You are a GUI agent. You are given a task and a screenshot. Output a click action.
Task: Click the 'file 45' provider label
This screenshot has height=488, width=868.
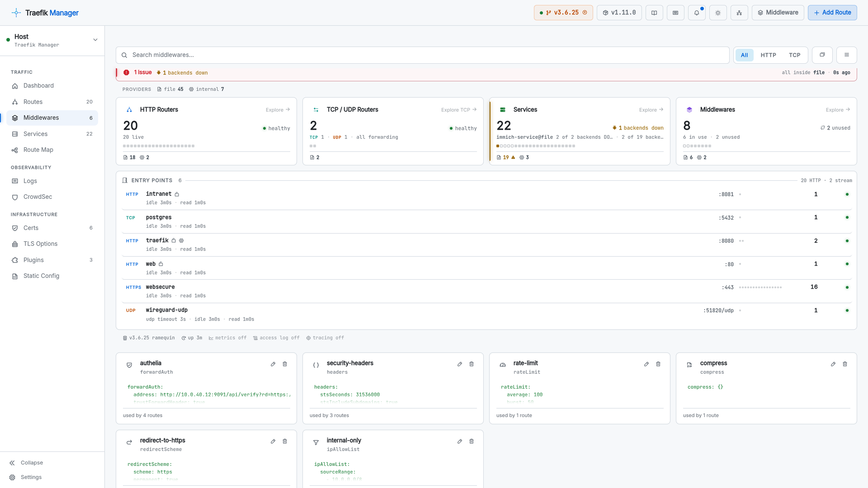click(170, 89)
